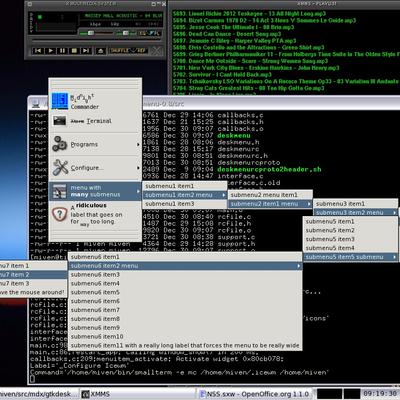Screen dimensions: 400x400
Task: Open the XMMS taskbar button
Action: (137, 394)
